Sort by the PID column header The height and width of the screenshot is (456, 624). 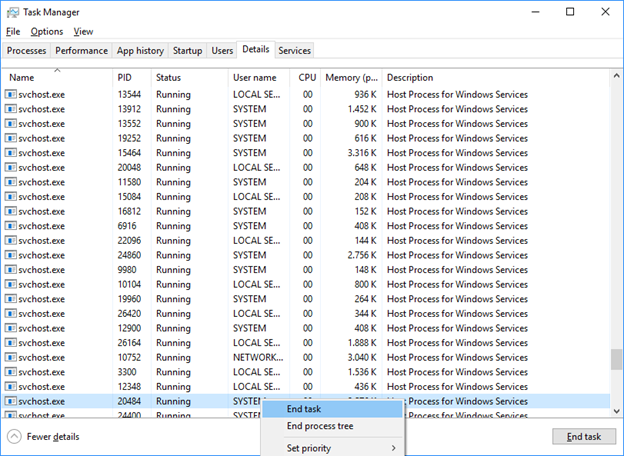132,78
